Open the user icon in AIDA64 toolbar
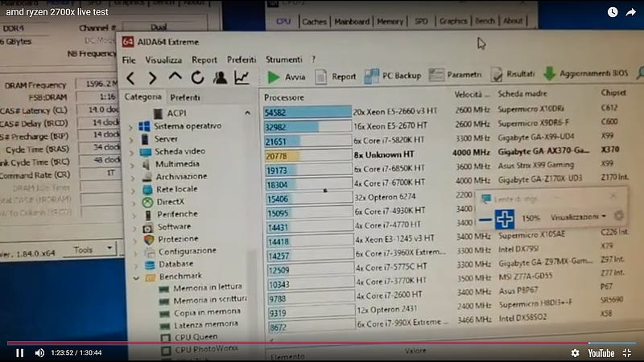Screen dimensions: 644x362 (220, 77)
